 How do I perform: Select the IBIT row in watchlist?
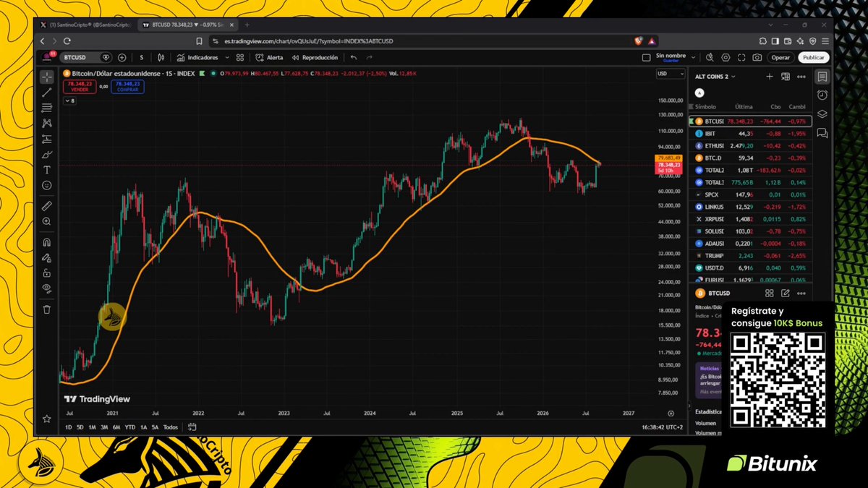750,134
